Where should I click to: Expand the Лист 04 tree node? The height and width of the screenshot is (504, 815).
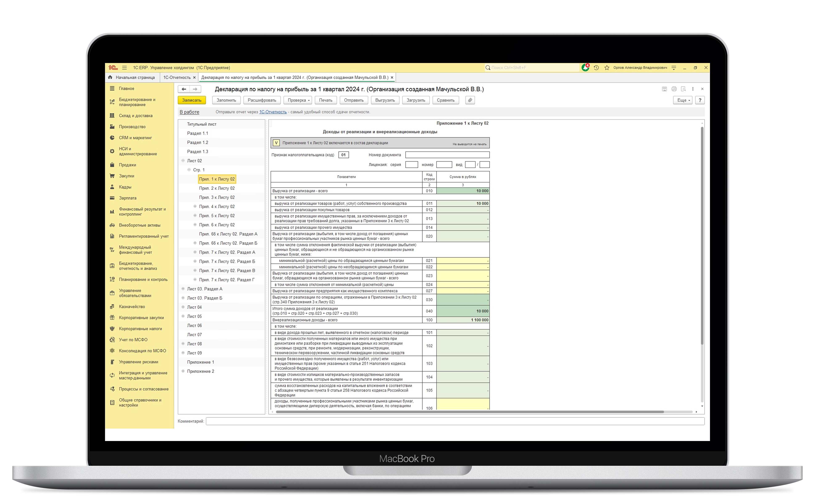(x=183, y=307)
